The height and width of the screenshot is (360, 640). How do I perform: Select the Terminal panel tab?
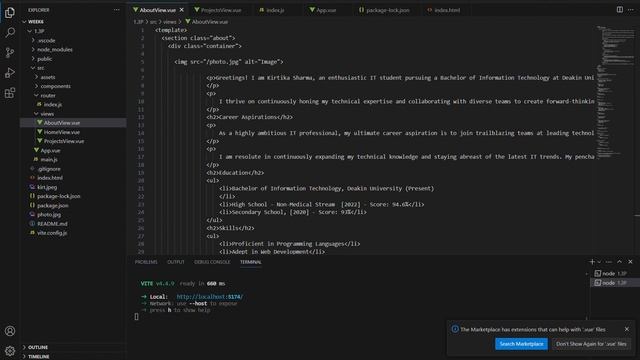251,262
